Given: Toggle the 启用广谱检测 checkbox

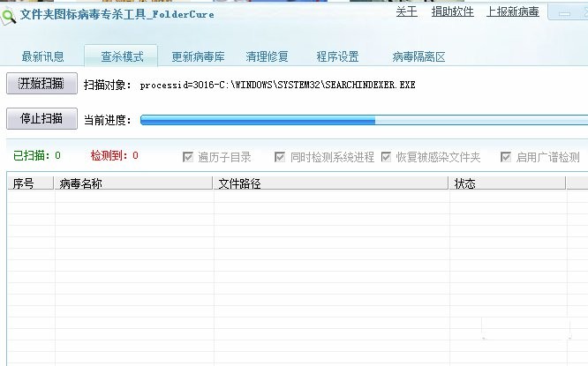Looking at the screenshot, I should [506, 157].
